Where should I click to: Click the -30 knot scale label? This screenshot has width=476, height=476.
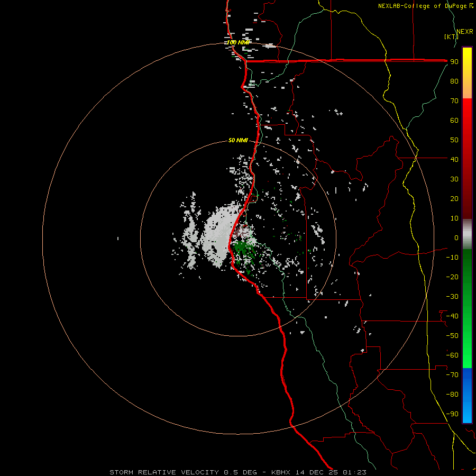pyautogui.click(x=452, y=297)
